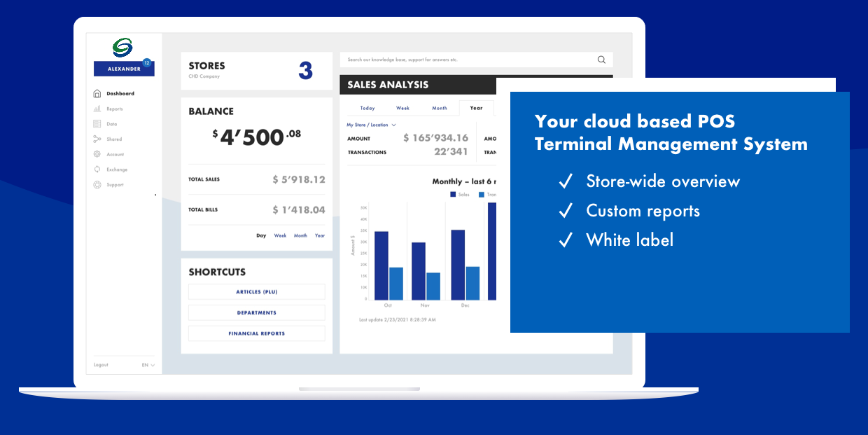Switch Sales Analysis to Month tab
868x435 pixels.
point(439,109)
